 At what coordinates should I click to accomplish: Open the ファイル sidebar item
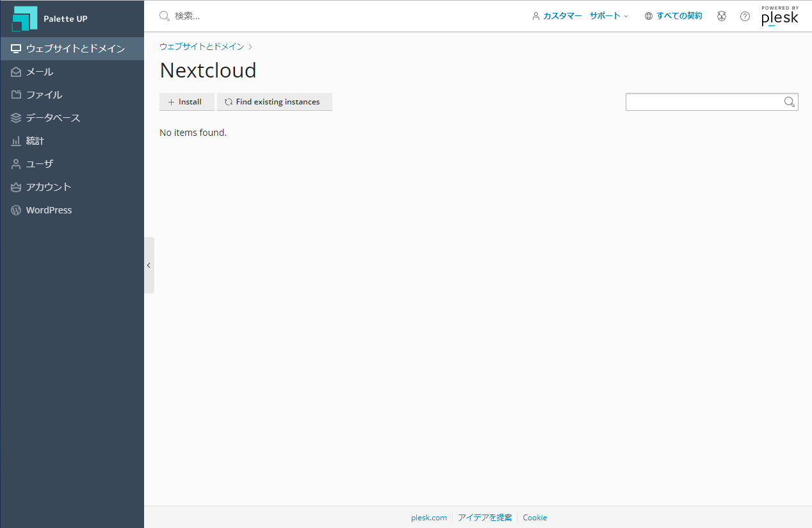pos(72,95)
